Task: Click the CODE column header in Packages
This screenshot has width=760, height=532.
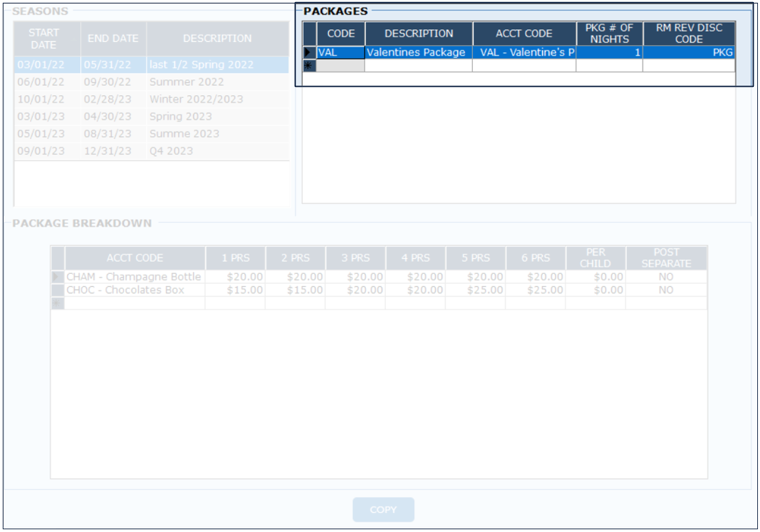Action: tap(341, 34)
